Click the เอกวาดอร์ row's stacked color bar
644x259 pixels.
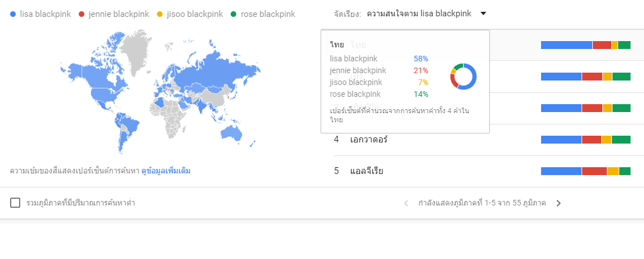click(586, 140)
